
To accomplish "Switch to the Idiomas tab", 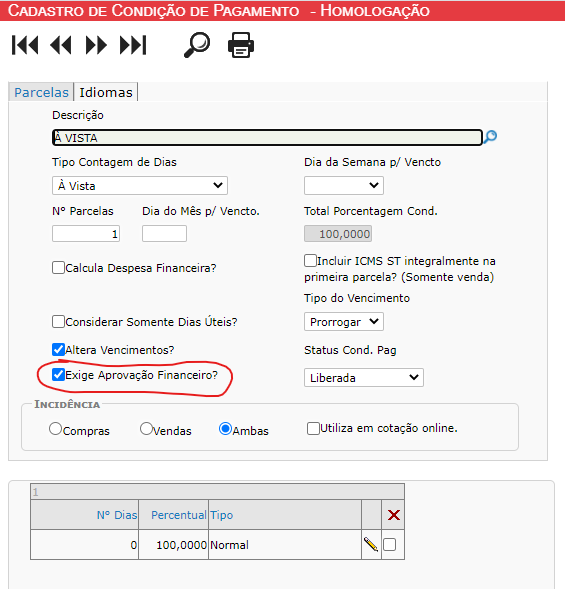I will coord(106,92).
